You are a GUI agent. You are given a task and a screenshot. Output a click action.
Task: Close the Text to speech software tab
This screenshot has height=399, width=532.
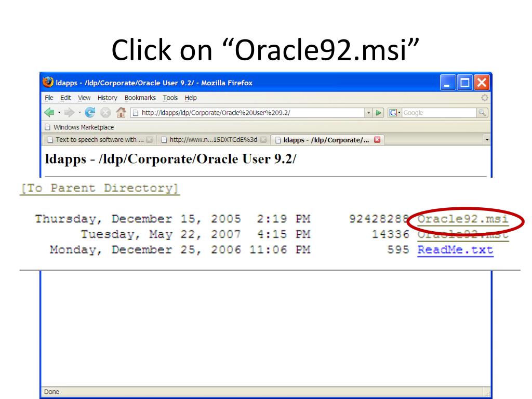point(149,140)
